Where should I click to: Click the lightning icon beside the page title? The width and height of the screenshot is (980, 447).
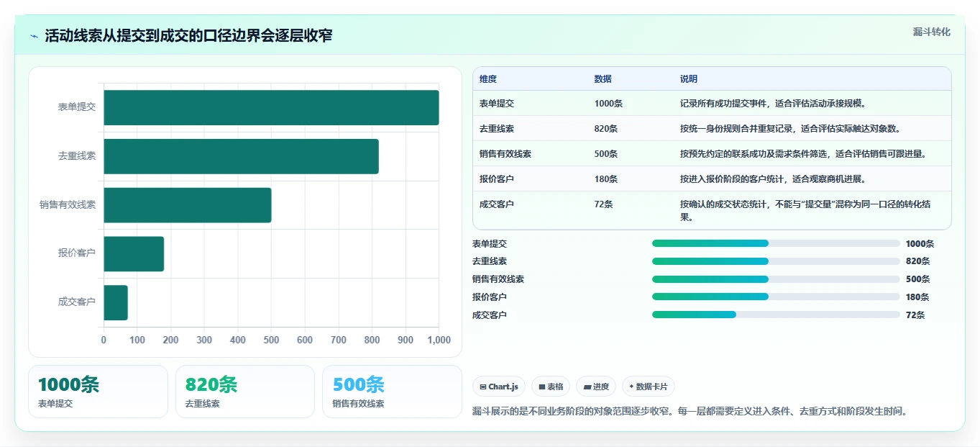[35, 36]
